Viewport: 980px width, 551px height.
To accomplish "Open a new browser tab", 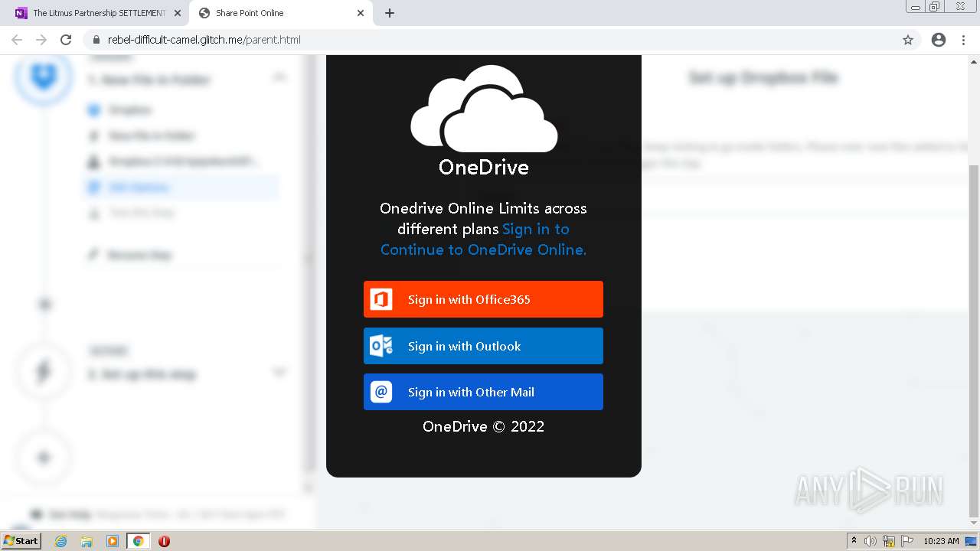I will point(390,13).
